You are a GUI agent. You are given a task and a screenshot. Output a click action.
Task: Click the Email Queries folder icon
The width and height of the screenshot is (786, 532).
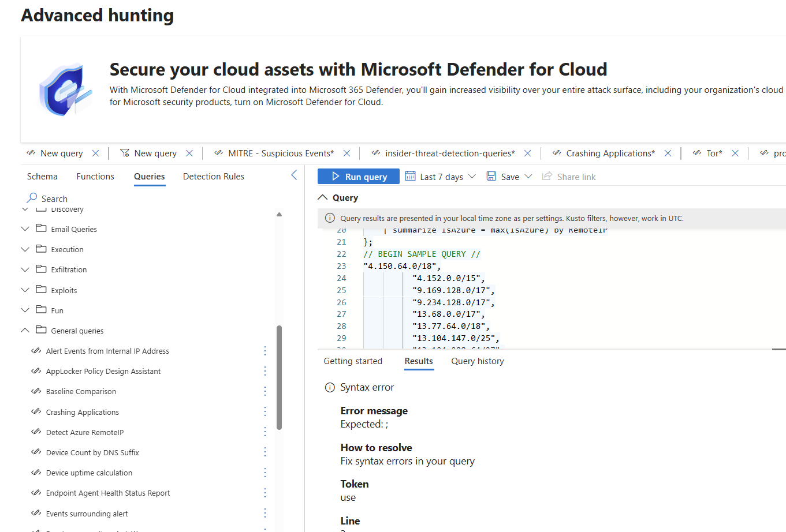pos(41,228)
